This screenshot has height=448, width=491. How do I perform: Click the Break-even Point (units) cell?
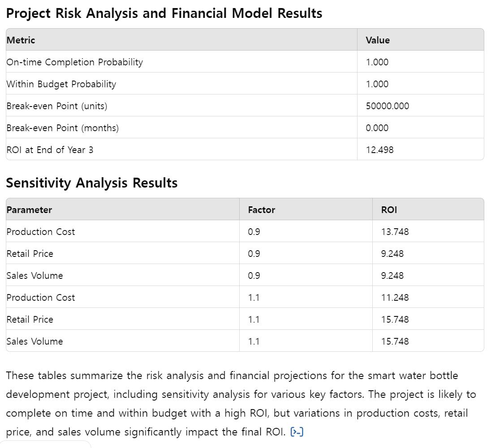click(x=57, y=106)
